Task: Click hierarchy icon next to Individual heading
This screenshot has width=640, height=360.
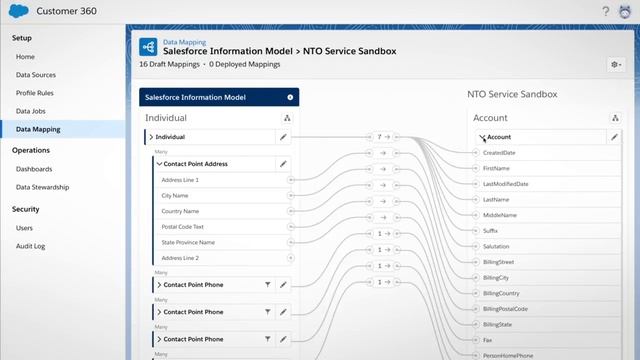Action: [287, 118]
